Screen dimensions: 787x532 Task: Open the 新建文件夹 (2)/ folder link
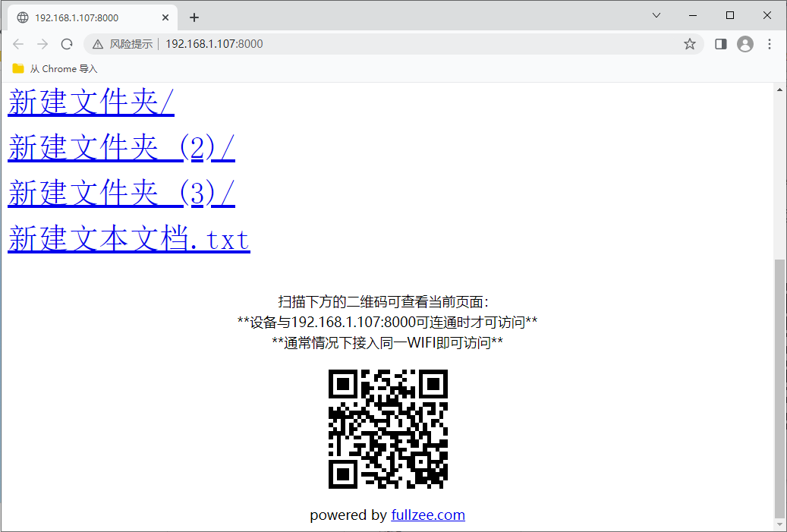[121, 147]
